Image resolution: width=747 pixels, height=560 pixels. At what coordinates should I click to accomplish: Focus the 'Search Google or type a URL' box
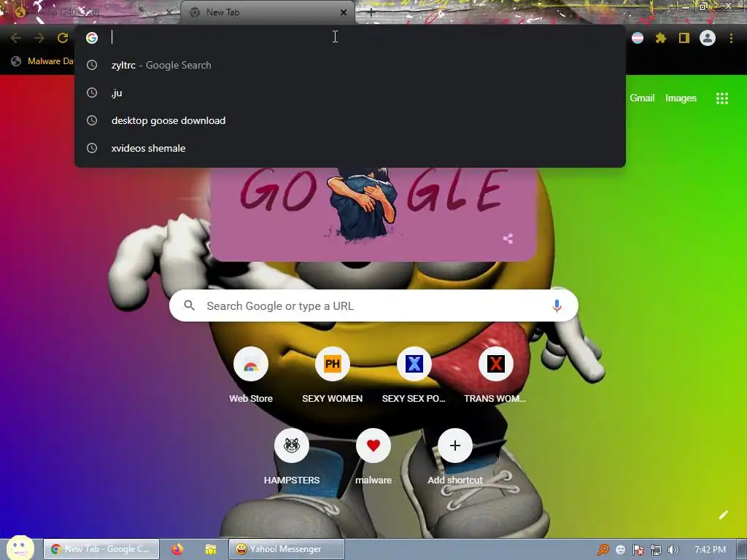point(373,306)
